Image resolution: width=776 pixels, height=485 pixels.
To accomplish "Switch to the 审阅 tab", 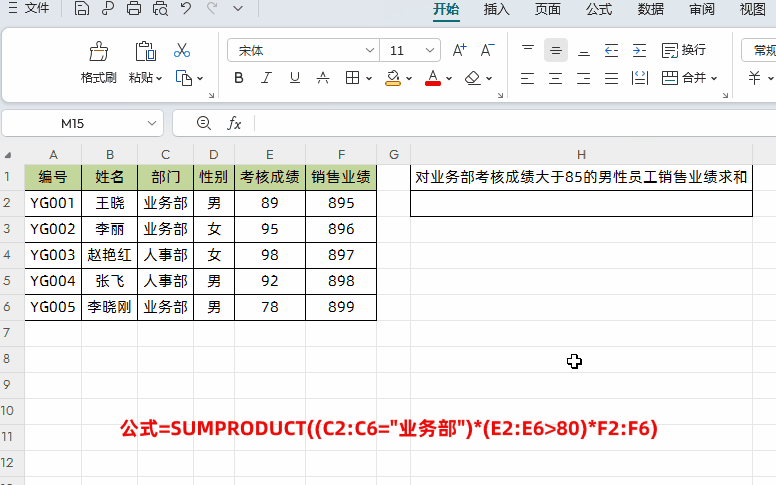I will pos(702,9).
